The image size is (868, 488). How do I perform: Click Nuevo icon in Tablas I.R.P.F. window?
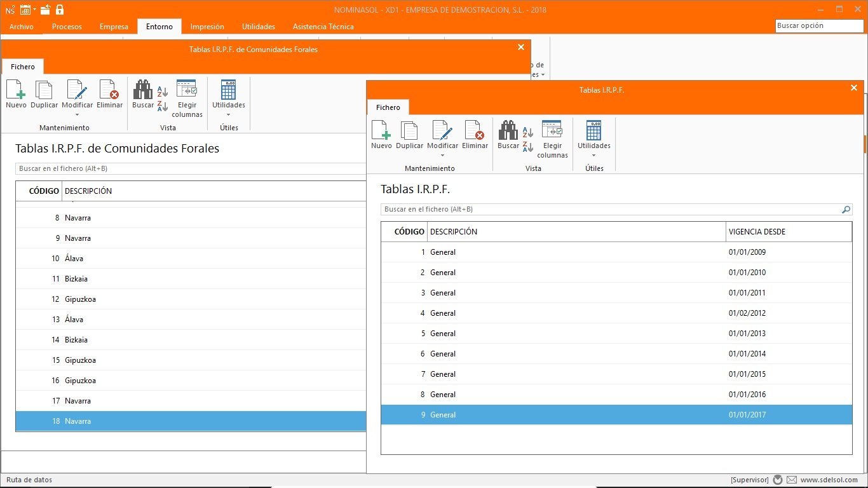(381, 130)
